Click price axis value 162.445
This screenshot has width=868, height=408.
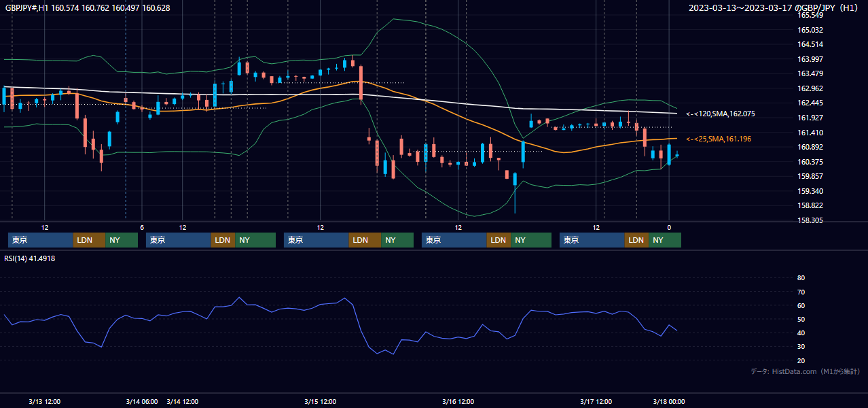tap(810, 103)
